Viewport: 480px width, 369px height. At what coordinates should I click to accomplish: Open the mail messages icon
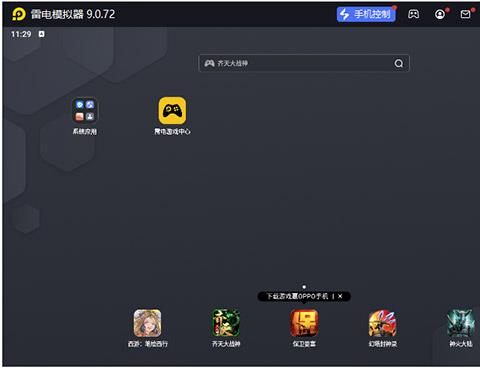pos(465,14)
